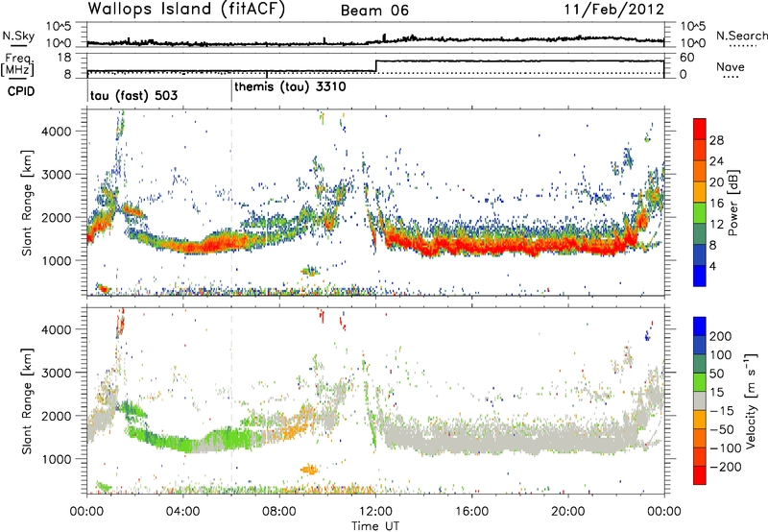This screenshot has height=532, width=768.
Task: Click the bright blue top segment of velocity colorbar
Action: click(700, 326)
